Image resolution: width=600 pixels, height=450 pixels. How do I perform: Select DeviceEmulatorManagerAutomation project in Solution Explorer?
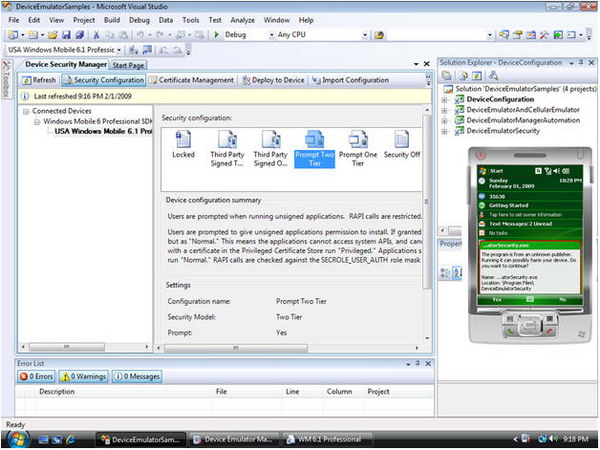[523, 121]
